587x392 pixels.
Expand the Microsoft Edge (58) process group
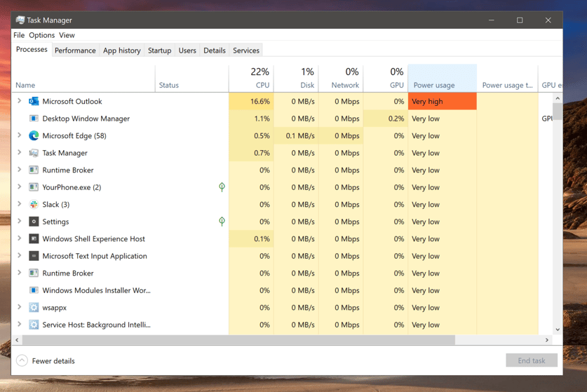20,135
